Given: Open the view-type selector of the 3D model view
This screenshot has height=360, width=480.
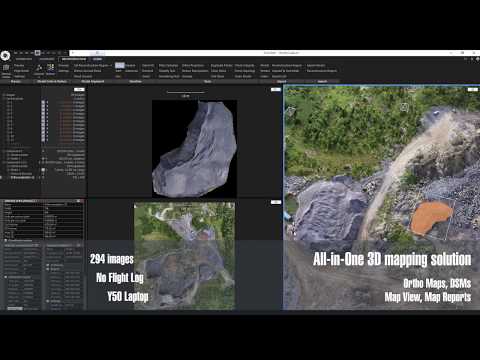Looking at the screenshot, I should tap(275, 89).
